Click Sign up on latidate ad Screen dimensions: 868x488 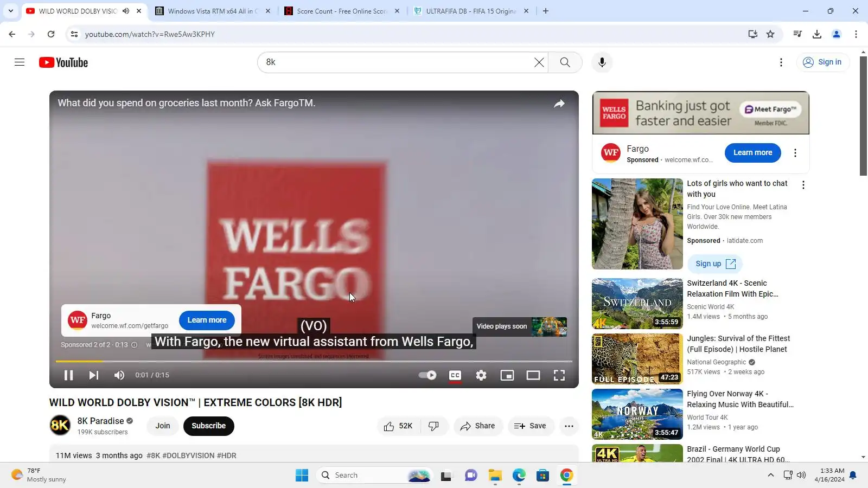click(715, 264)
